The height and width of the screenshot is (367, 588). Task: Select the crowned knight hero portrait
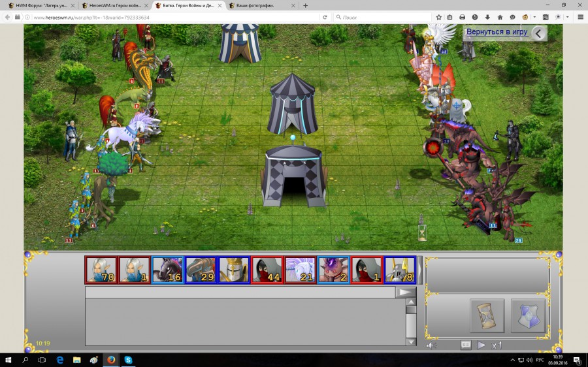(x=234, y=270)
